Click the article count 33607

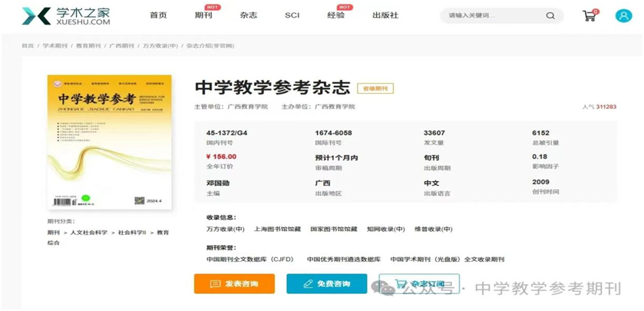434,133
